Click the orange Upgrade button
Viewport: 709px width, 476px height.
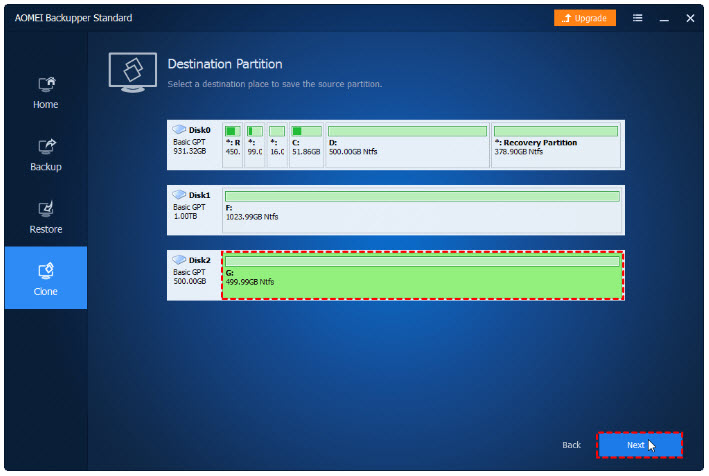coord(585,18)
